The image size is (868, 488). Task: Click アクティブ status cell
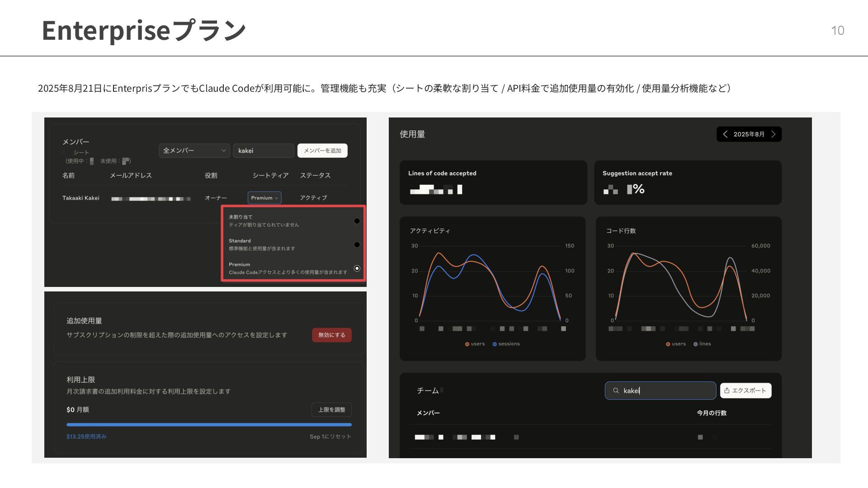[313, 198]
